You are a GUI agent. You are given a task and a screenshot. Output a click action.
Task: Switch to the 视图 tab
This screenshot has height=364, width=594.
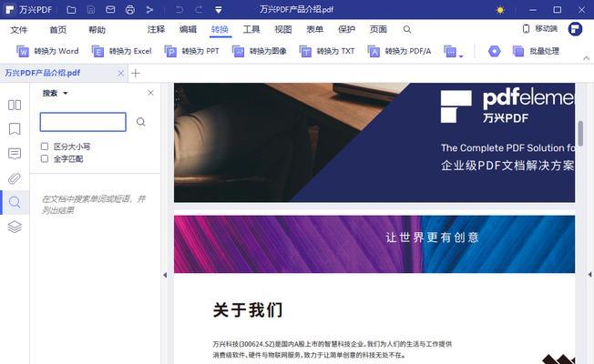pyautogui.click(x=283, y=29)
